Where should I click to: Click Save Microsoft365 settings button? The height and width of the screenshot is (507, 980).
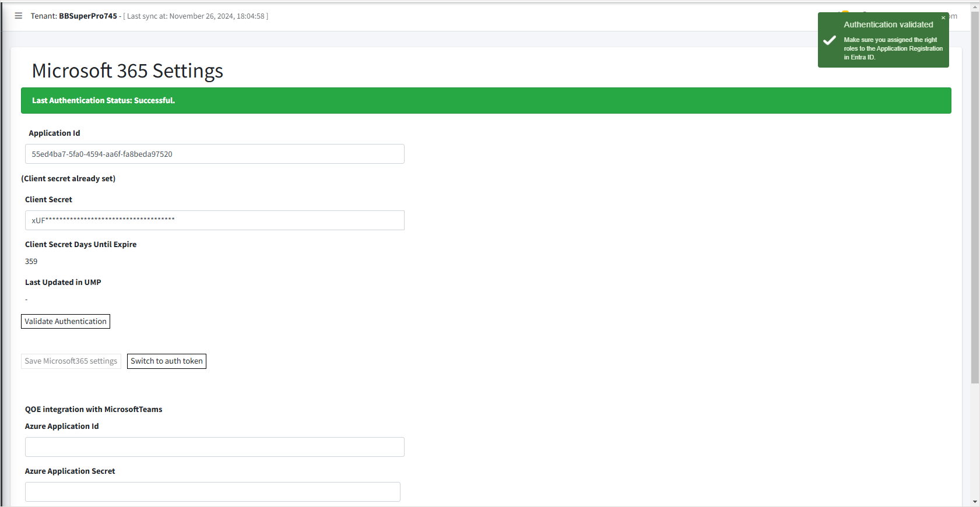pos(71,361)
